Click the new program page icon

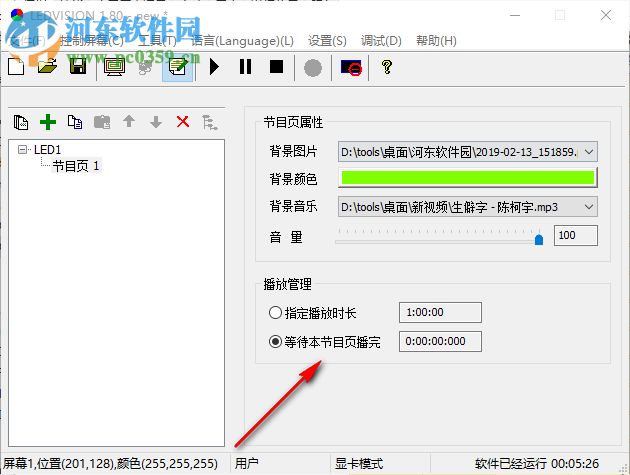pyautogui.click(x=21, y=122)
